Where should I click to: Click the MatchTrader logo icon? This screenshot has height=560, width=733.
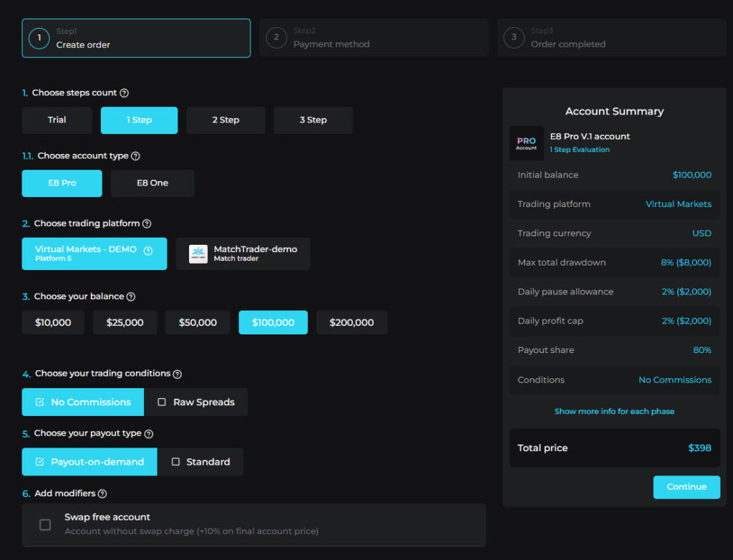click(198, 254)
